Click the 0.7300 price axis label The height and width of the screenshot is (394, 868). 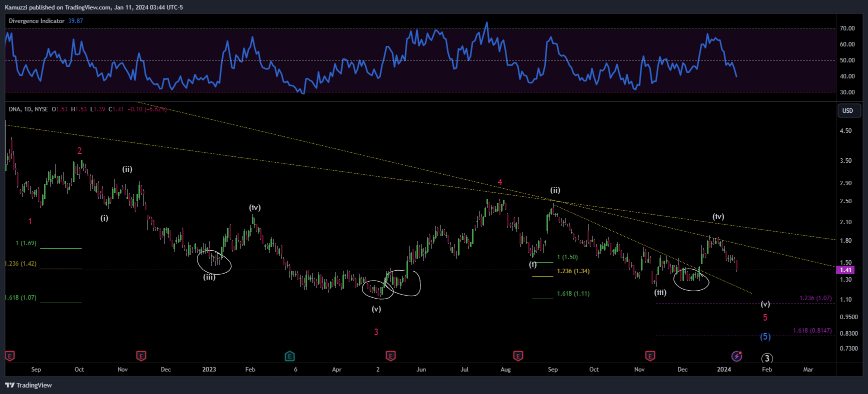pos(848,349)
